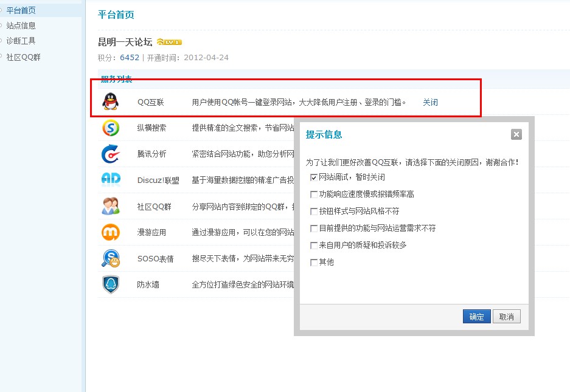Click the SOSO表情 icon
Screen dimensions: 570x392
111,258
